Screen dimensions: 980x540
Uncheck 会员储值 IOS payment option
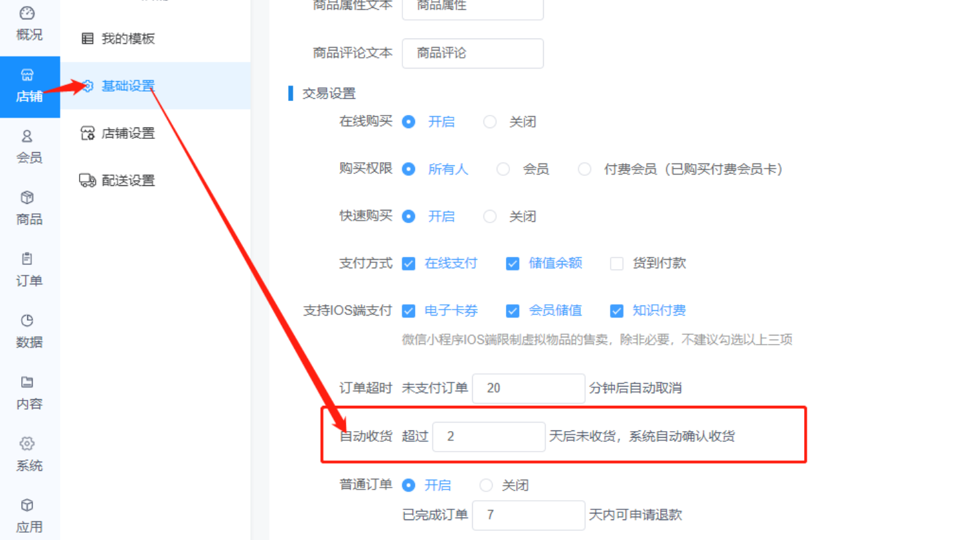tap(513, 311)
